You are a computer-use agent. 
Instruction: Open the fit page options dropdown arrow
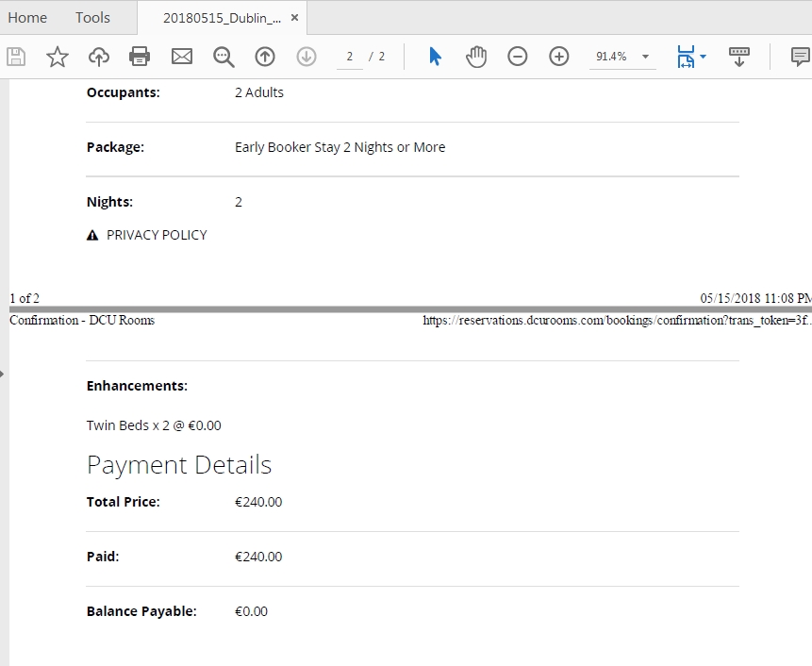(703, 57)
